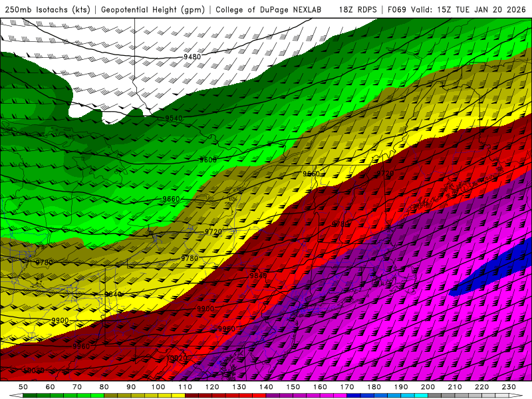Image resolution: width=532 pixels, height=399 pixels.
Task: Click the 80 value on the color bar
Action: click(104, 387)
